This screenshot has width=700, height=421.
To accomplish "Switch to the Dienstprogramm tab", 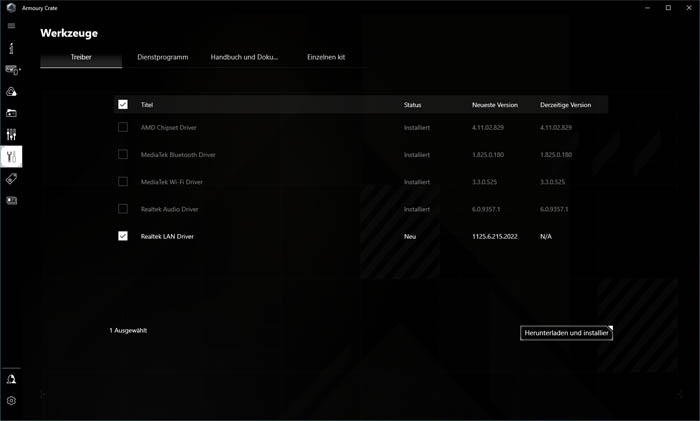I will coord(162,57).
